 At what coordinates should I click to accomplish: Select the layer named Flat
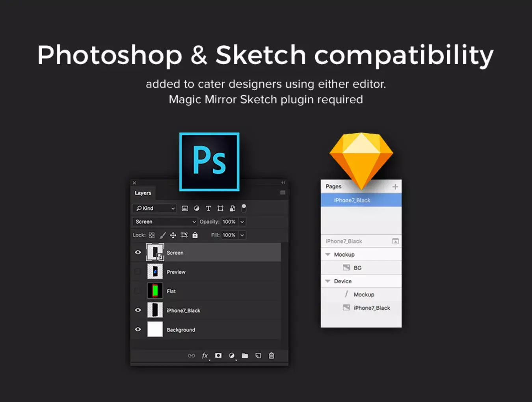[171, 292]
